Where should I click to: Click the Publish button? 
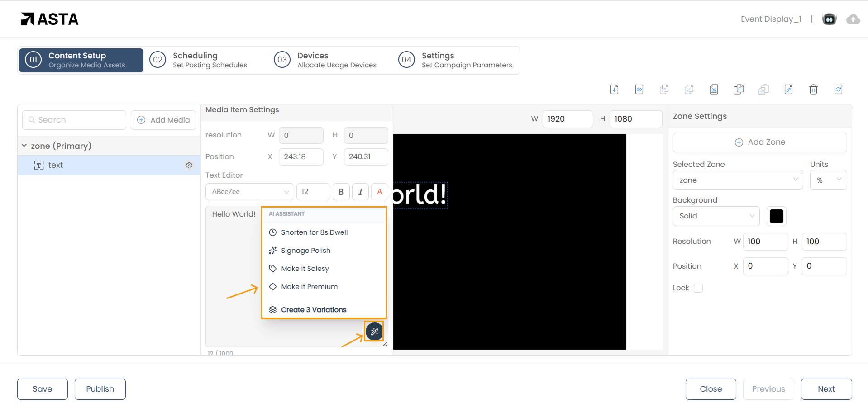tap(100, 389)
